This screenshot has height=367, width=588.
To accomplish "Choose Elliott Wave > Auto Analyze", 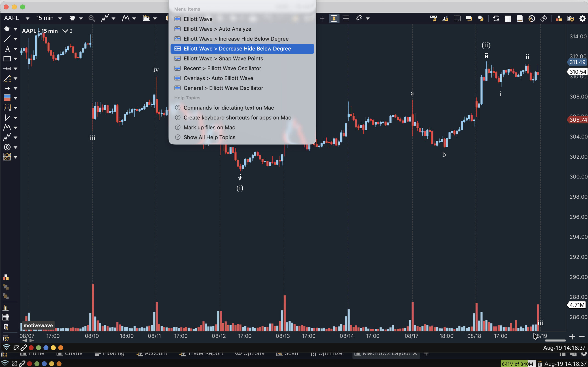I will pos(242,29).
